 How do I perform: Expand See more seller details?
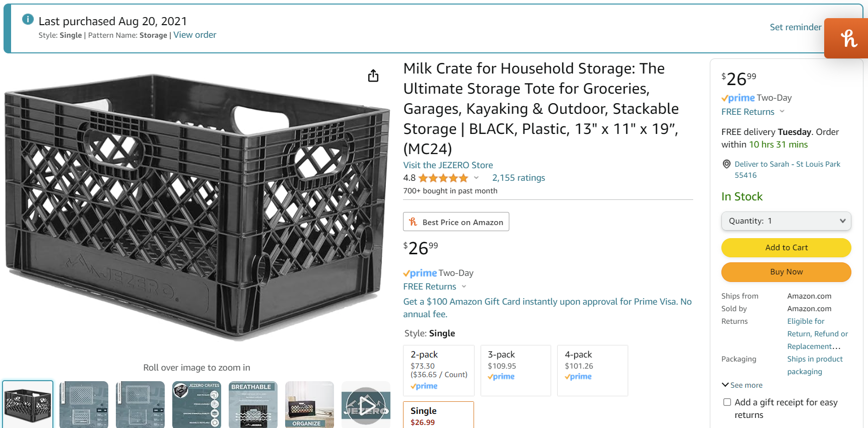tap(742, 385)
